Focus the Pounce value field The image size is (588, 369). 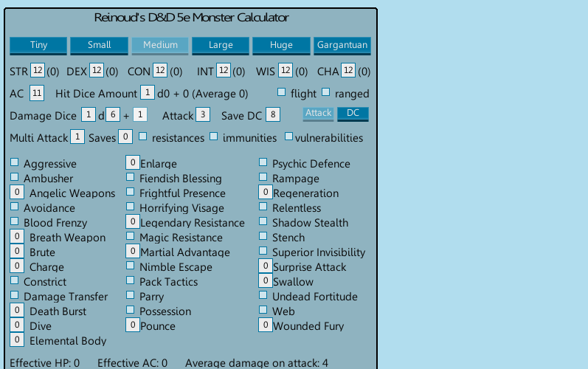tap(132, 325)
